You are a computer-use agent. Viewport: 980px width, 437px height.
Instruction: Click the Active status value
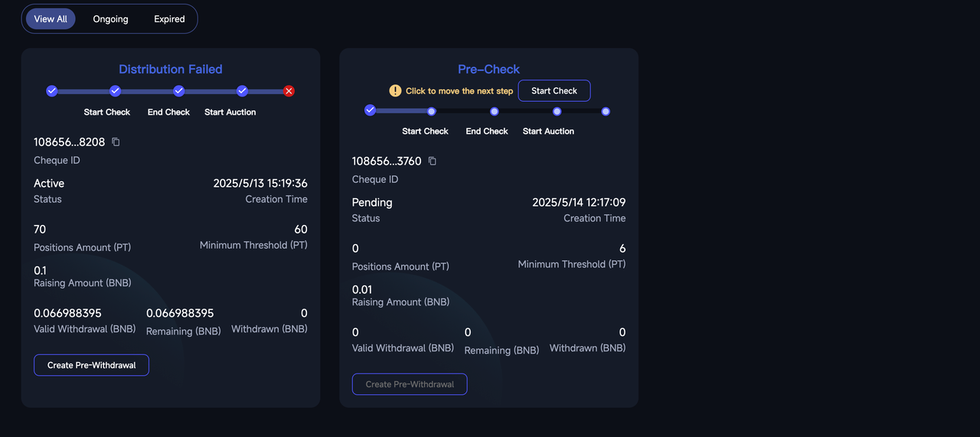tap(49, 184)
